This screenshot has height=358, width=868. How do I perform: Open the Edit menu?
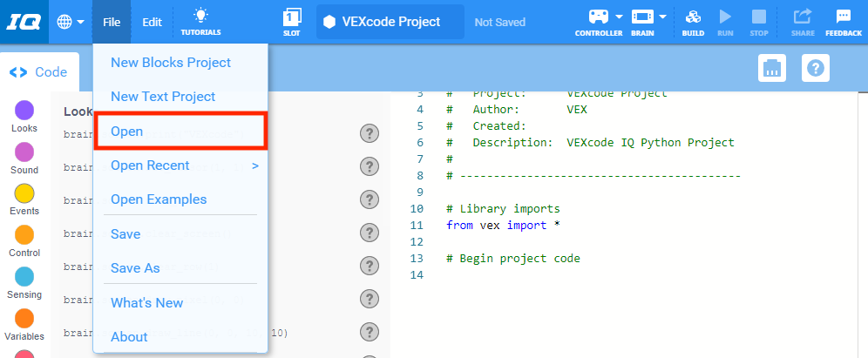pyautogui.click(x=153, y=22)
